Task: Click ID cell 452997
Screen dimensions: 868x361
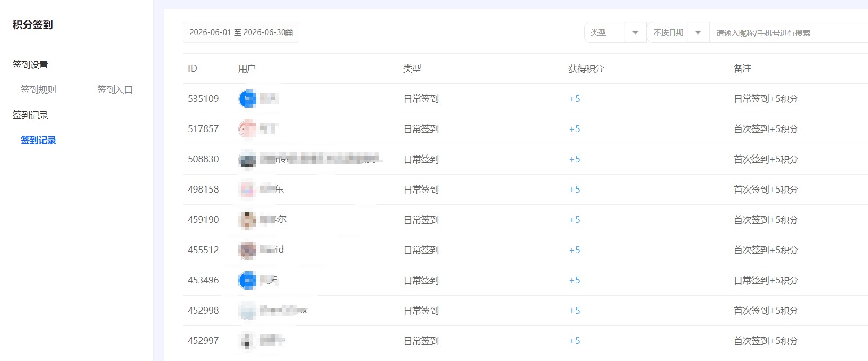Action: coord(203,341)
